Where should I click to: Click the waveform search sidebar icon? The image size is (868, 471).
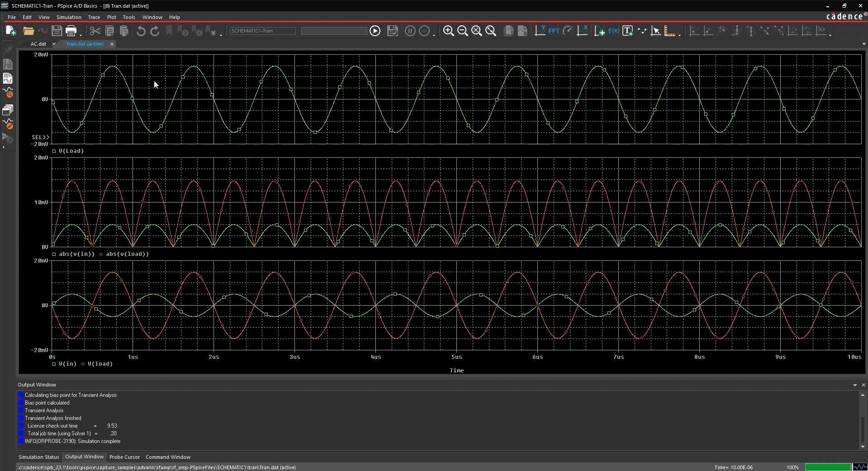[8, 93]
